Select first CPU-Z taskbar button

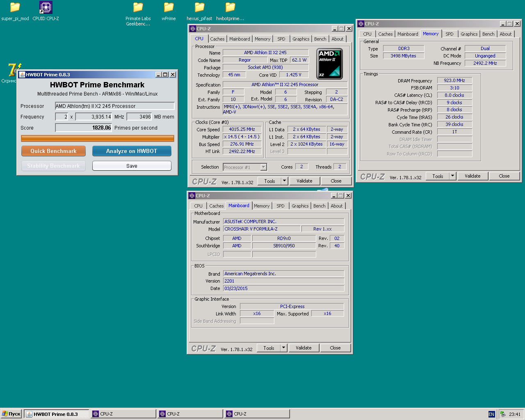(x=123, y=414)
